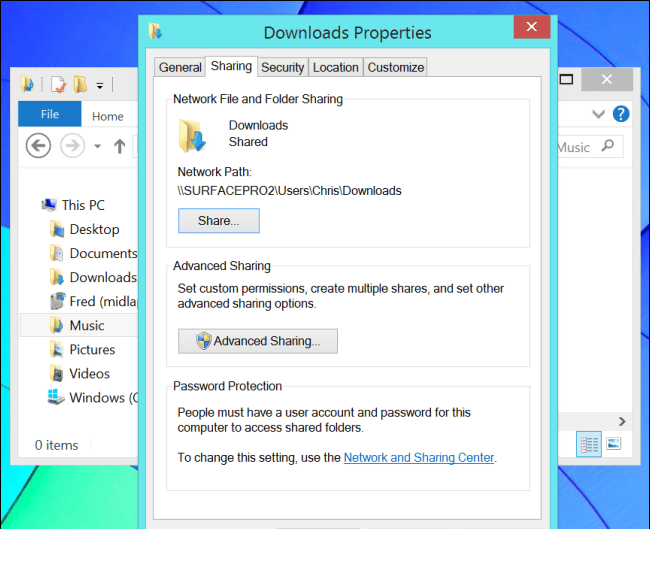Click the Forward arrow in File Explorer
This screenshot has height=577, width=650.
[x=72, y=147]
